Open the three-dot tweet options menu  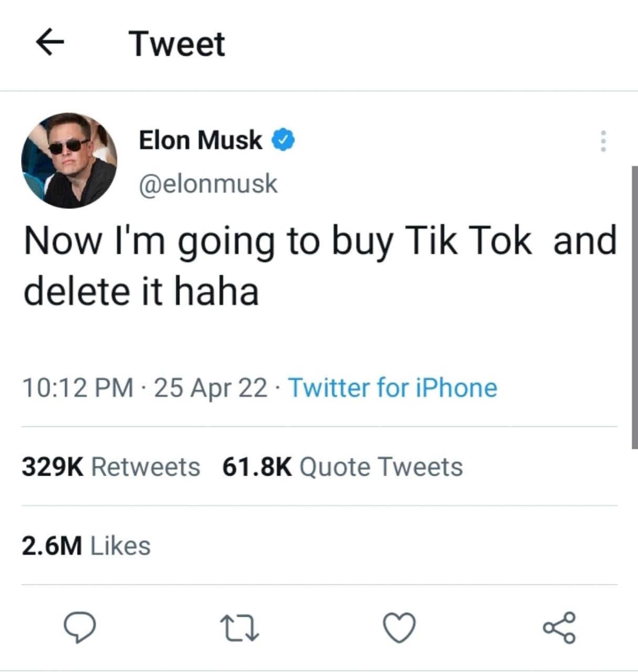[603, 141]
